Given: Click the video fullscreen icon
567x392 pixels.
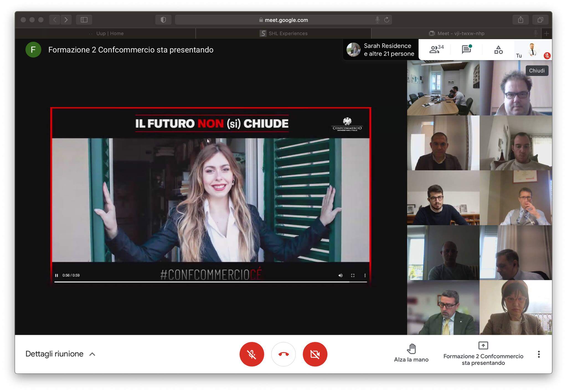Looking at the screenshot, I should click(x=353, y=275).
